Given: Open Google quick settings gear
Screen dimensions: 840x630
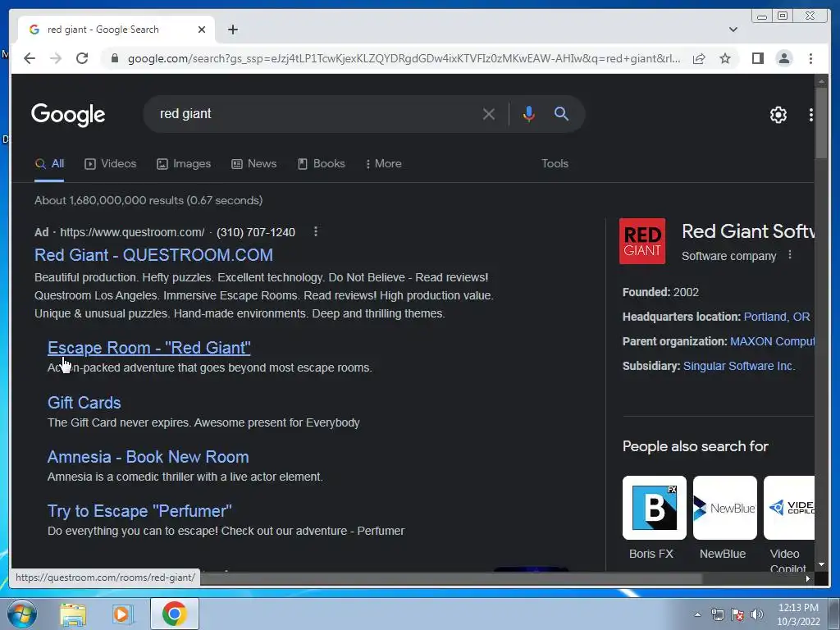Looking at the screenshot, I should [778, 114].
